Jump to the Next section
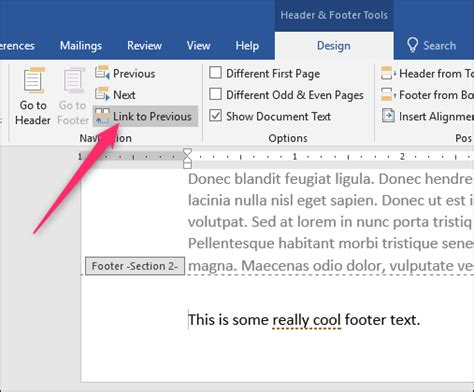The image size is (474, 392). tap(115, 95)
